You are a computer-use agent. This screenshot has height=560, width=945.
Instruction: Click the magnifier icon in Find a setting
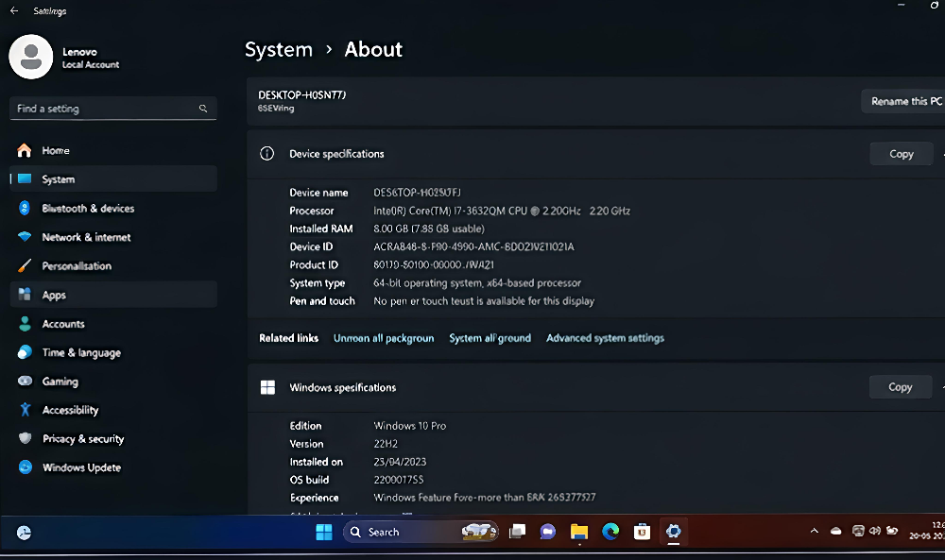tap(203, 109)
